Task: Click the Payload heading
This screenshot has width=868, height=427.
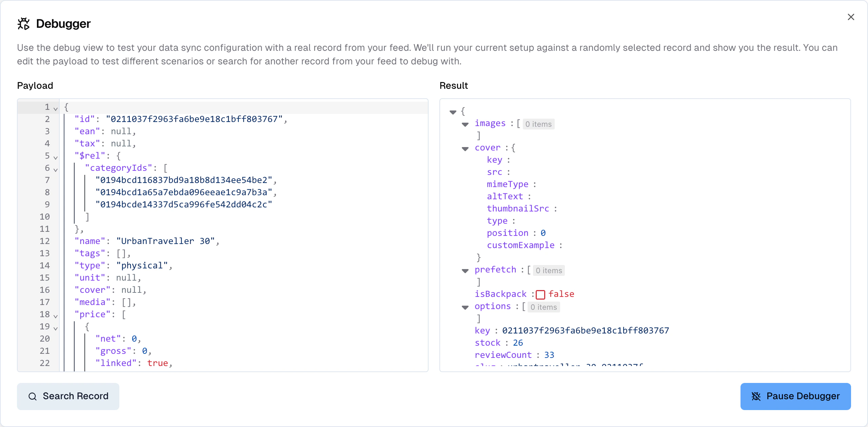Action: coord(35,86)
